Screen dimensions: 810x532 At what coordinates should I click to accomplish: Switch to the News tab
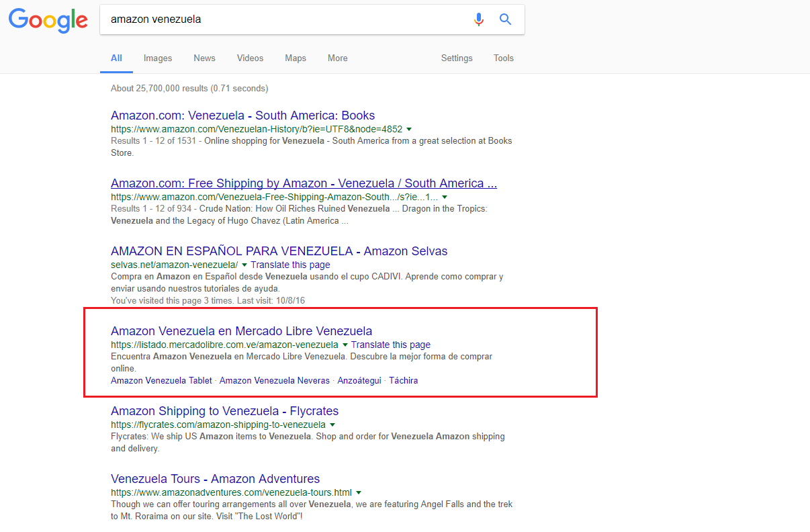[204, 58]
